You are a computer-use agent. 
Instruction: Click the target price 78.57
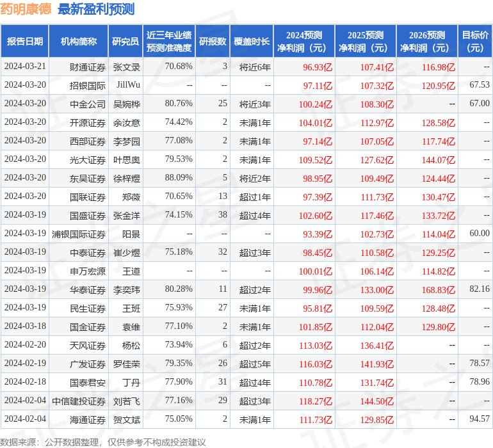tap(480, 363)
